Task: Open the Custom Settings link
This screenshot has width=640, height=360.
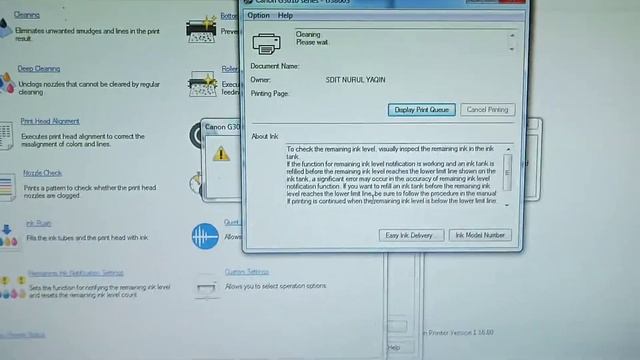Action: point(247,272)
